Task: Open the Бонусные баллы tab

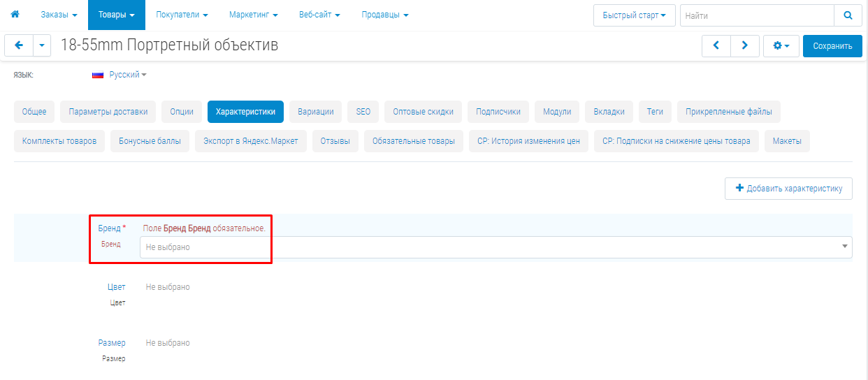Action: pos(150,141)
